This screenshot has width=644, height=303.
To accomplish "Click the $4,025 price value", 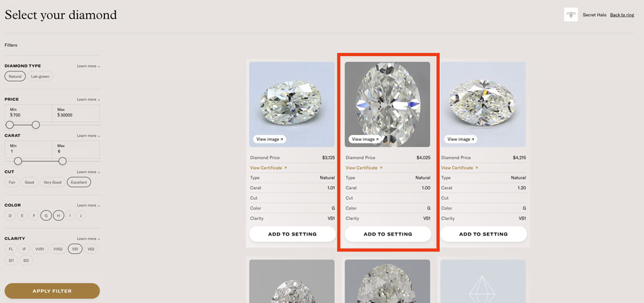I will [x=424, y=158].
